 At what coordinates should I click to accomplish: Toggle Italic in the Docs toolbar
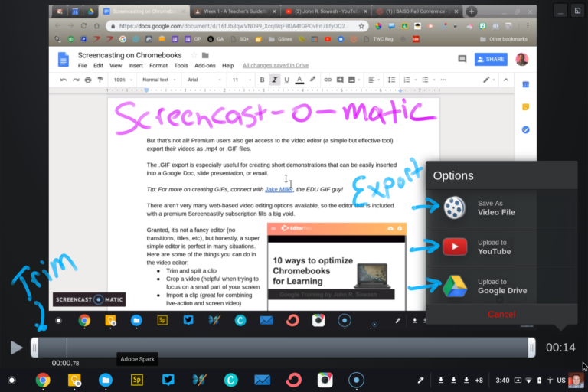275,80
